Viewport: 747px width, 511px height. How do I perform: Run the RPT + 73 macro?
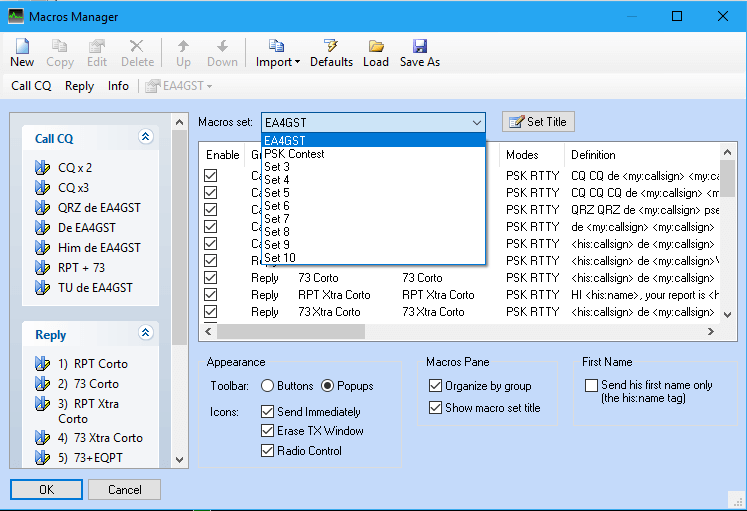click(81, 268)
